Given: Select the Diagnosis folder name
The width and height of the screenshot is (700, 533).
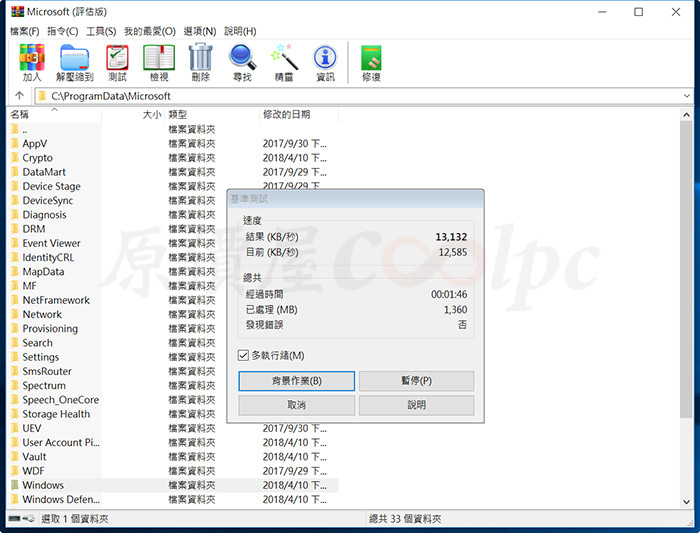Looking at the screenshot, I should coord(44,215).
